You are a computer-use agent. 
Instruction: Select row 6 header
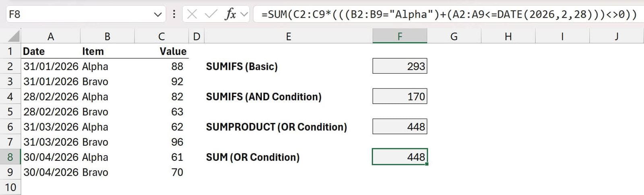click(10, 127)
